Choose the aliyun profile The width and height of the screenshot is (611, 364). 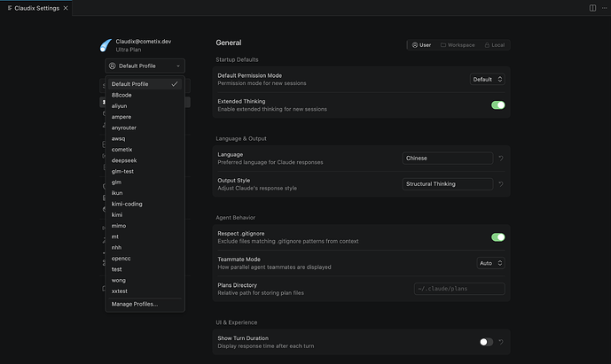(145, 106)
